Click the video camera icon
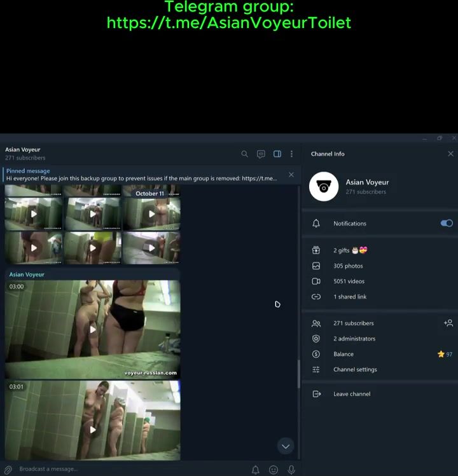 click(x=316, y=282)
